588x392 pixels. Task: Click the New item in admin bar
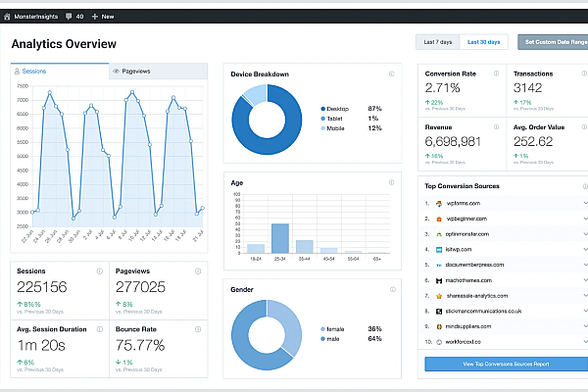tap(103, 17)
